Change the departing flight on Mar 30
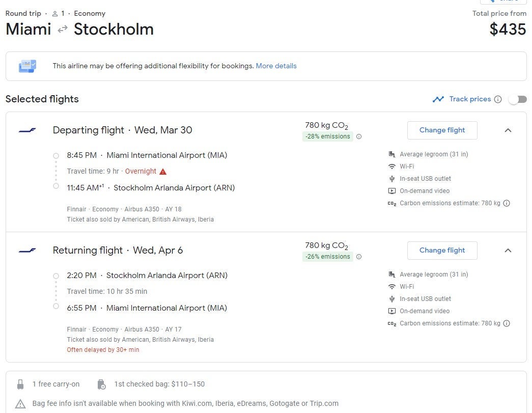The image size is (532, 413). pyautogui.click(x=442, y=130)
